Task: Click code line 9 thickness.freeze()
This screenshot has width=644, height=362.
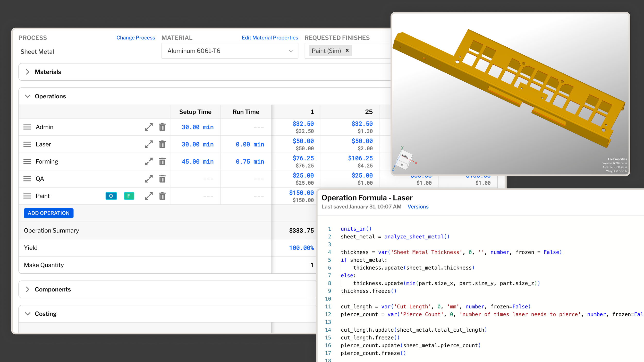Action: point(369,291)
